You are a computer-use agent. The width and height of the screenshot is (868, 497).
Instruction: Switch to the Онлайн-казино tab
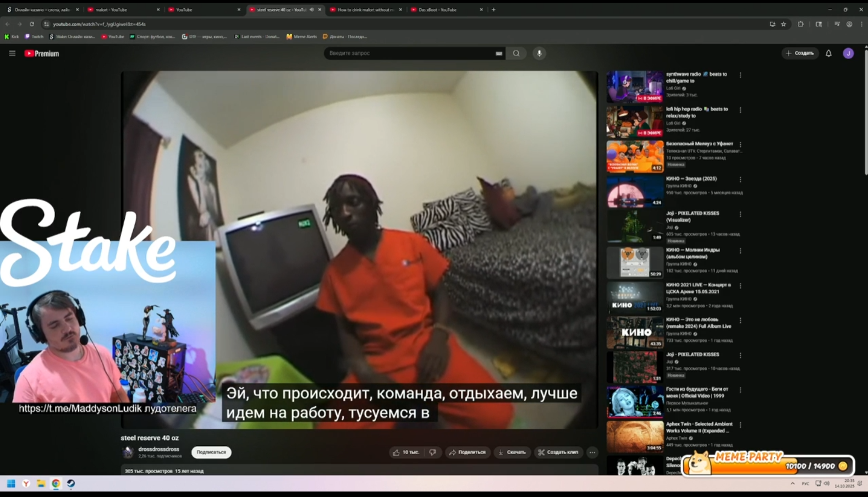pos(42,9)
